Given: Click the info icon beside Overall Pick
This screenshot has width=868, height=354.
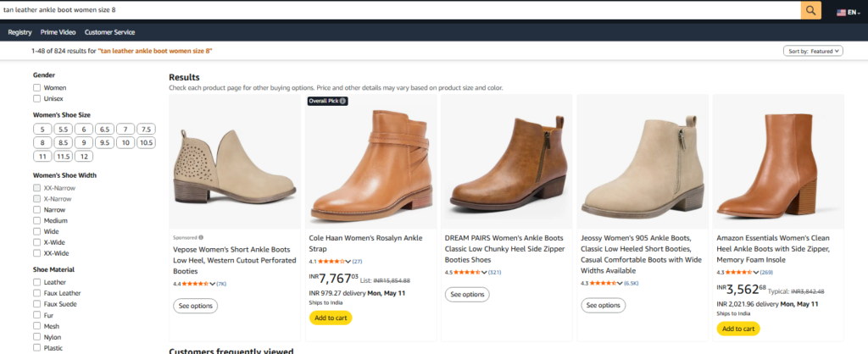Looking at the screenshot, I should pos(342,102).
